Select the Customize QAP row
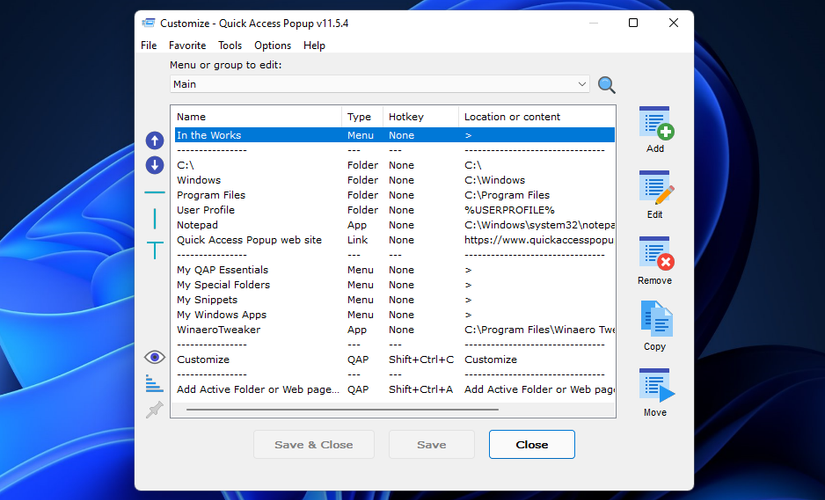Image resolution: width=825 pixels, height=500 pixels. [x=395, y=360]
